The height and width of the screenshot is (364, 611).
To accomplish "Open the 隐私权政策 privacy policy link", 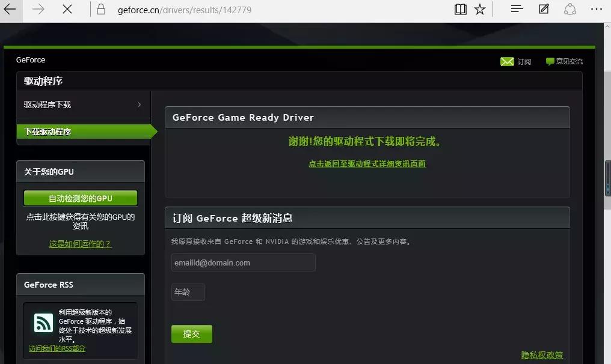I will pyautogui.click(x=542, y=355).
